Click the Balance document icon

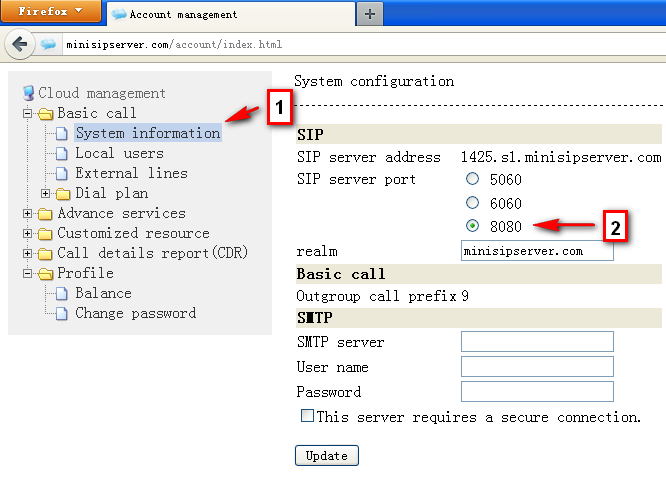[x=62, y=294]
